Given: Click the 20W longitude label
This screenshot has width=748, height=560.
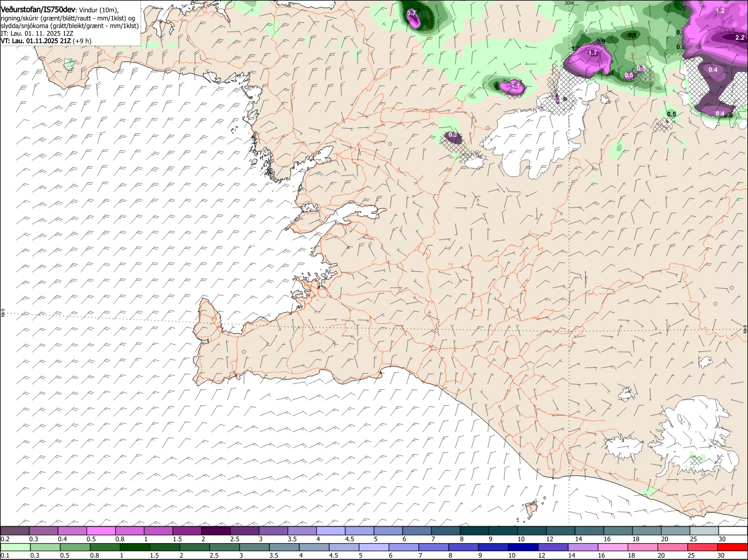Looking at the screenshot, I should pyautogui.click(x=569, y=3).
